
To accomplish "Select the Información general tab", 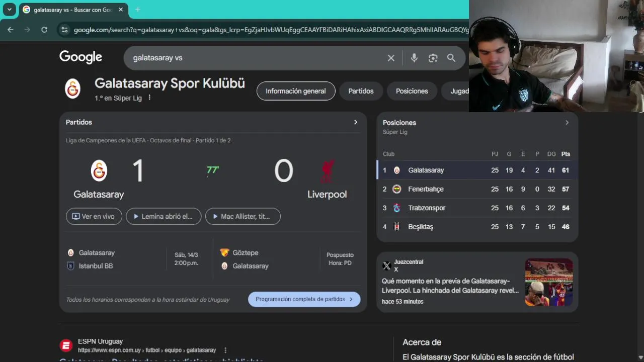I will [296, 91].
